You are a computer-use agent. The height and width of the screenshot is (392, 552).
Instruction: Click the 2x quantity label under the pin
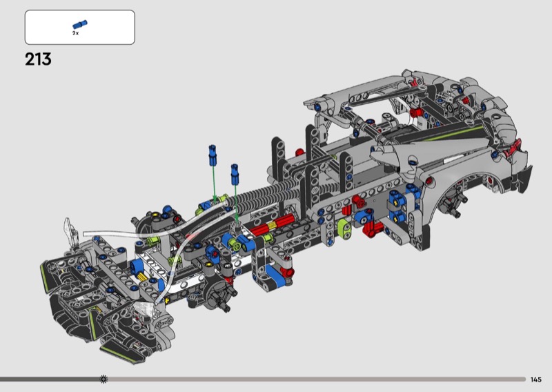point(75,33)
